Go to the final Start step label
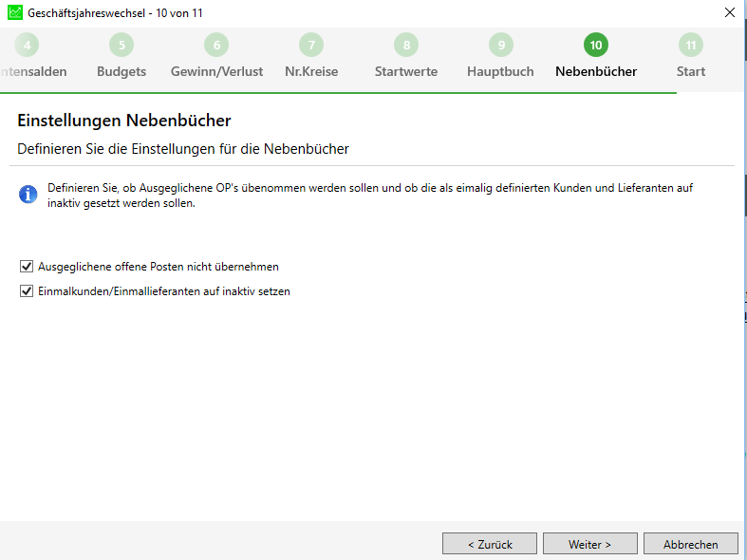This screenshot has height=560, width=747. coord(691,71)
